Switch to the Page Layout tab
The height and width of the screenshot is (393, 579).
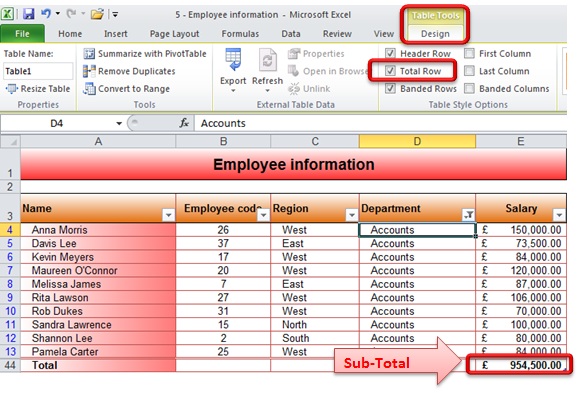pyautogui.click(x=174, y=34)
